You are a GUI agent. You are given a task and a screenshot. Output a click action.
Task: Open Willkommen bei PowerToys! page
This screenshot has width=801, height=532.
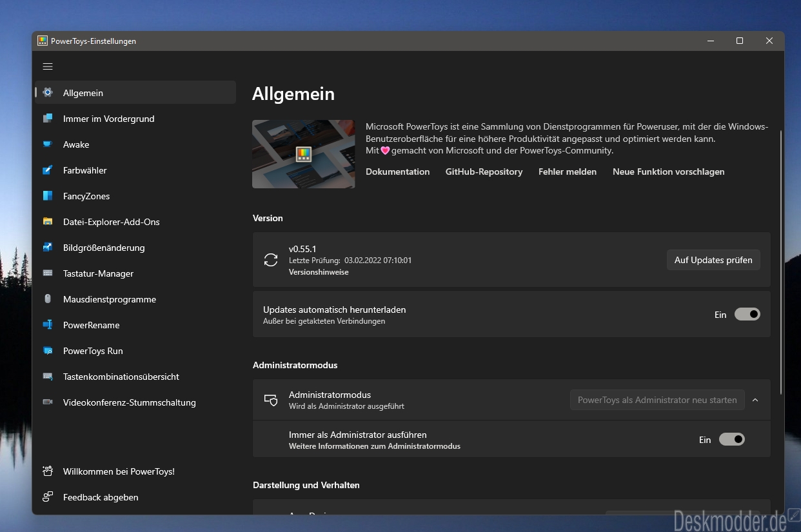[x=135, y=471]
